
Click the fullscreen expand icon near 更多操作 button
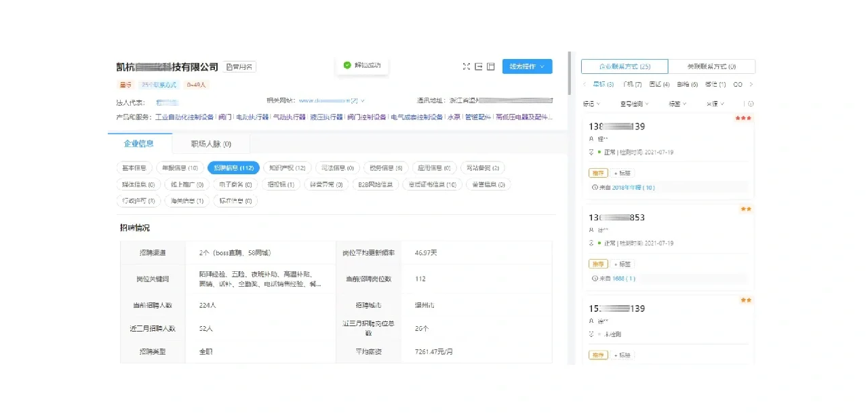(x=467, y=66)
